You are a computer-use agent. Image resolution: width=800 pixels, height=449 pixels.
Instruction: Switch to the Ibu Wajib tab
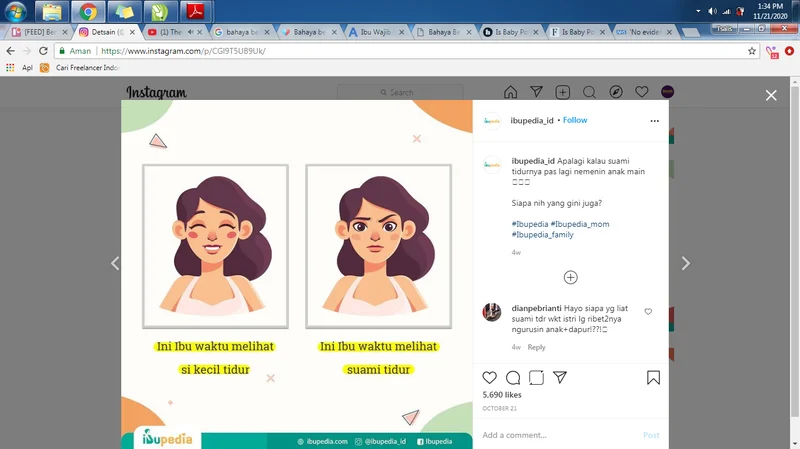coord(377,32)
